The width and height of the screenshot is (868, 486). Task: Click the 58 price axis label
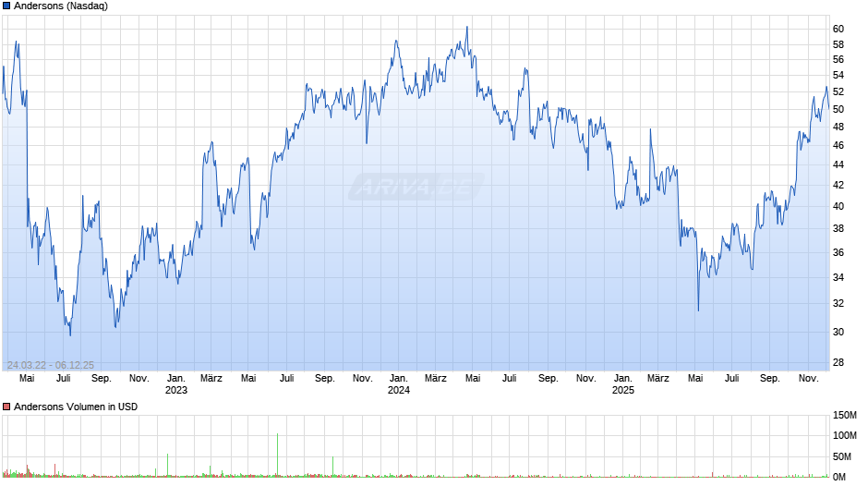[838, 45]
